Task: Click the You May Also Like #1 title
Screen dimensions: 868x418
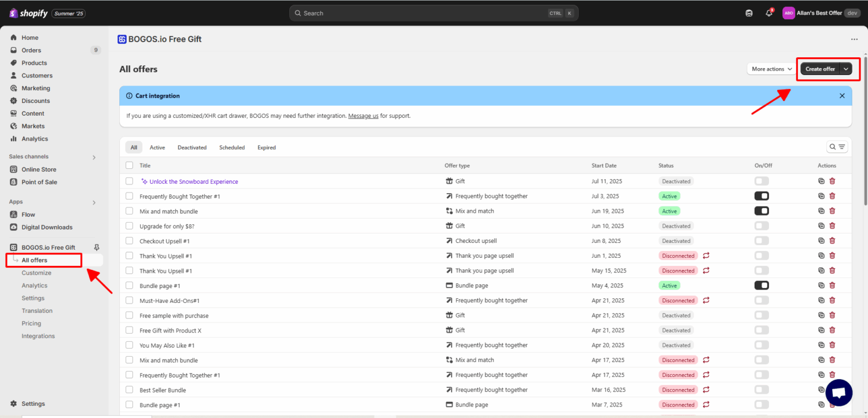Action: (x=167, y=345)
